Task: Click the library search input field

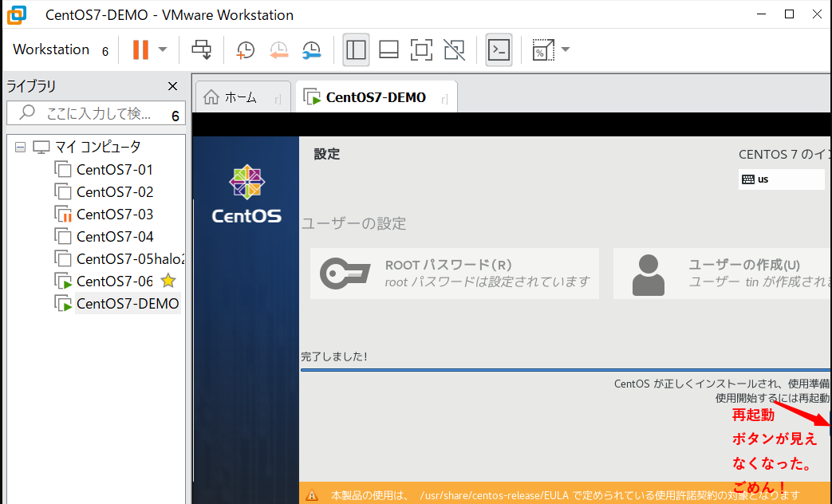Action: pos(96,113)
